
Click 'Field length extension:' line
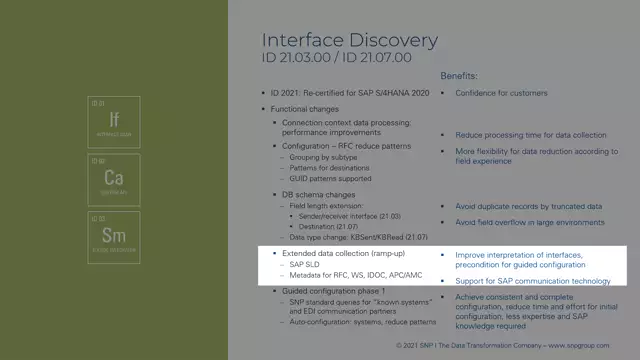point(326,206)
